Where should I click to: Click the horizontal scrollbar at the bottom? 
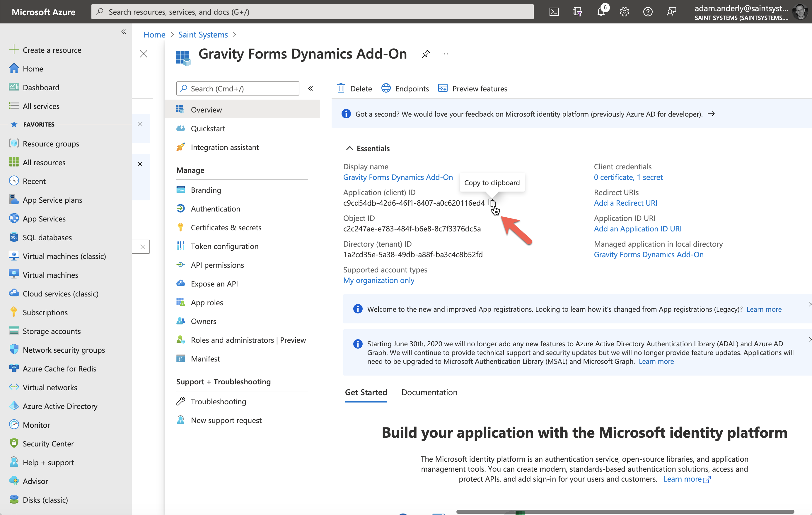(x=625, y=511)
